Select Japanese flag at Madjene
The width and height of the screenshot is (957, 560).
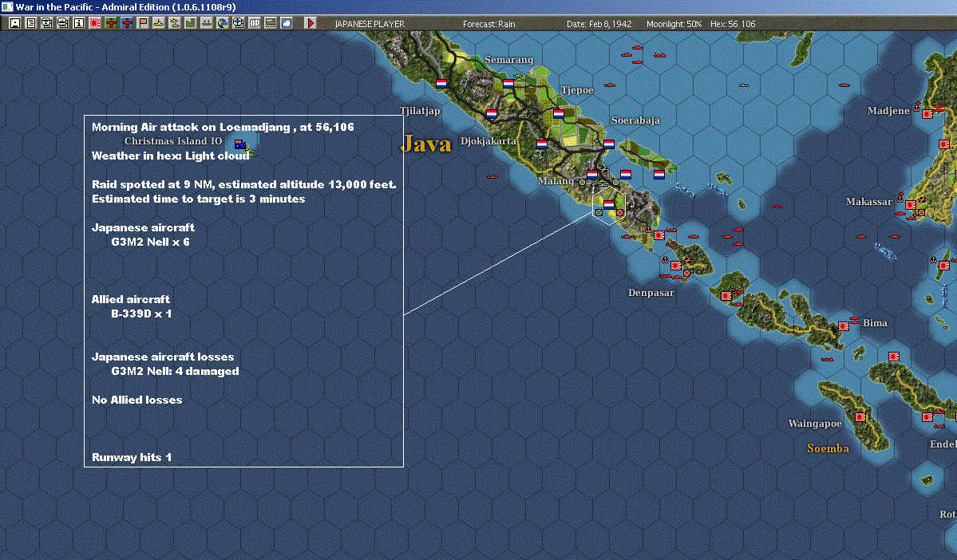pyautogui.click(x=927, y=114)
